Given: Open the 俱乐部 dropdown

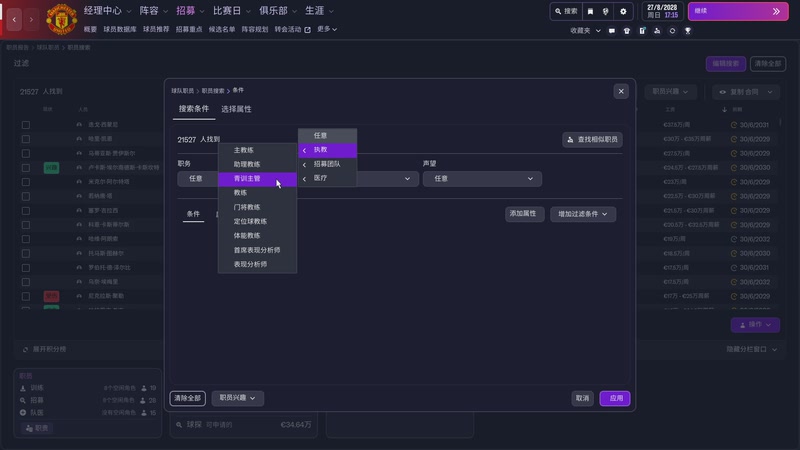Looking at the screenshot, I should pos(278,11).
